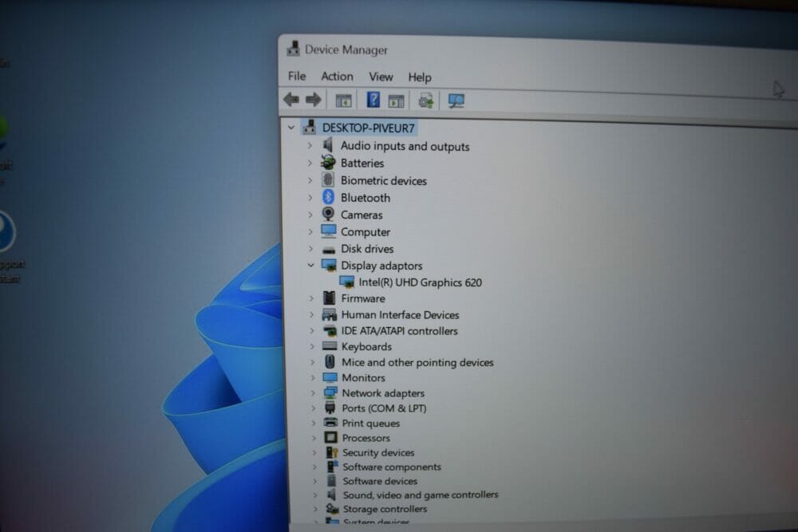Select Mice and other pointing devices label
Viewport: 798px width, 532px height.
click(x=417, y=363)
